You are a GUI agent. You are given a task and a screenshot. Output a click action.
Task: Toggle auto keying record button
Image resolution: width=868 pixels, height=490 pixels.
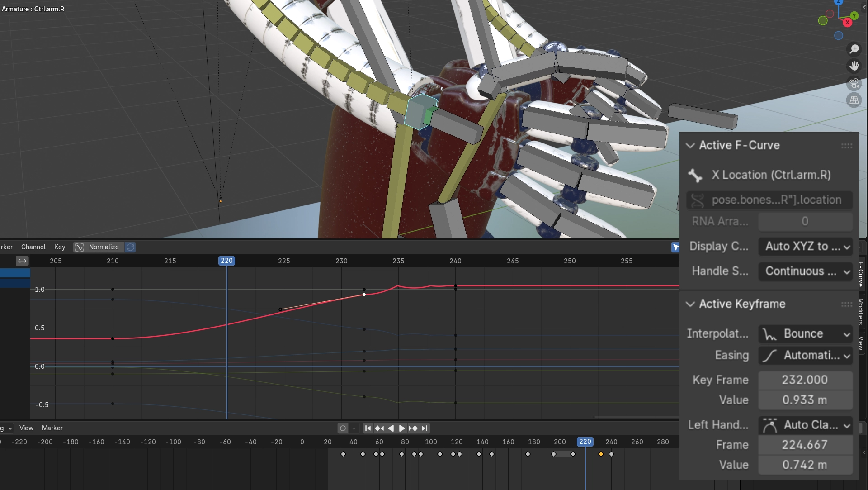click(343, 428)
